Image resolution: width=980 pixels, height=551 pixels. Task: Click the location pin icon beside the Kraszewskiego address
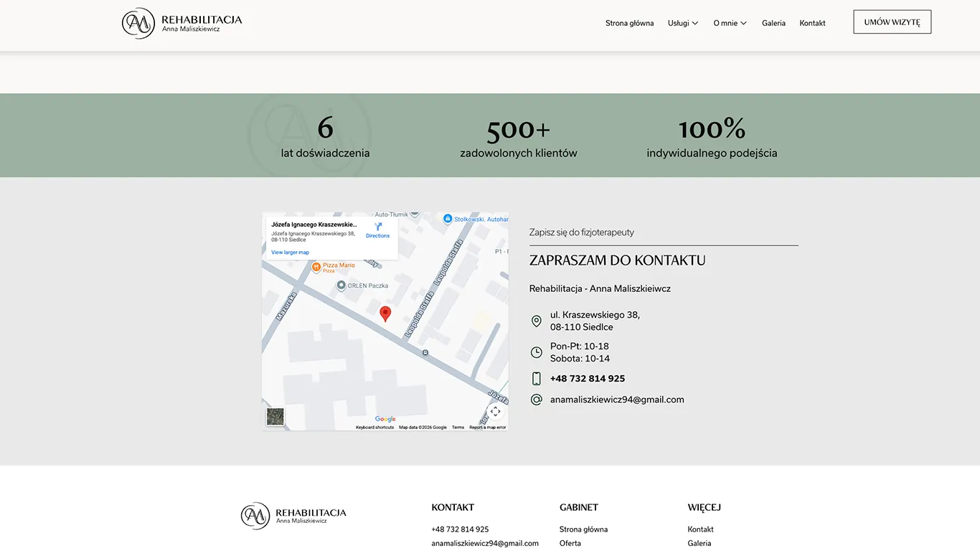tap(536, 321)
